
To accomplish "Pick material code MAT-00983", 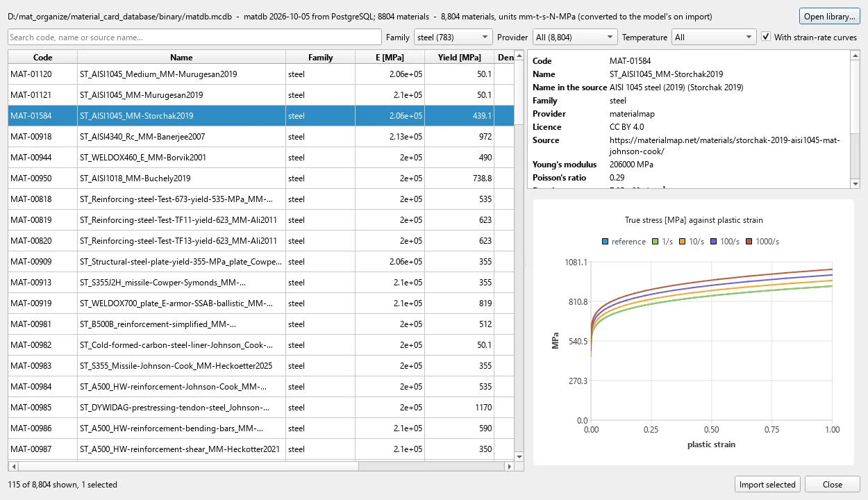I will [x=43, y=366].
